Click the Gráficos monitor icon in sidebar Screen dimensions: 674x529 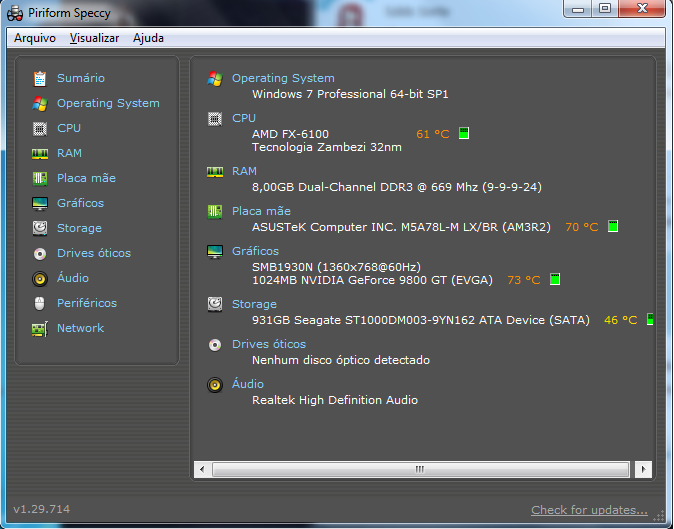tap(40, 203)
